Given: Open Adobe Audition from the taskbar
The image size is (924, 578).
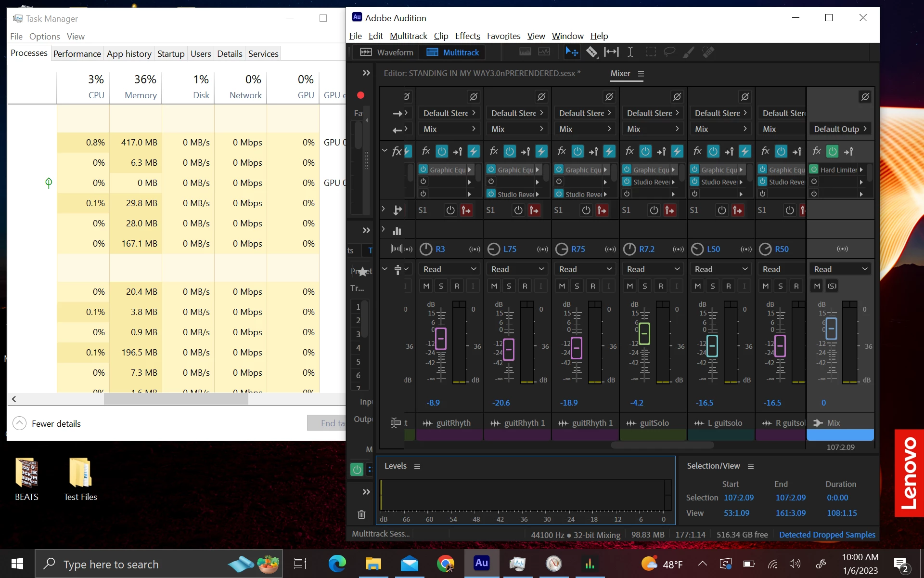Looking at the screenshot, I should point(481,563).
